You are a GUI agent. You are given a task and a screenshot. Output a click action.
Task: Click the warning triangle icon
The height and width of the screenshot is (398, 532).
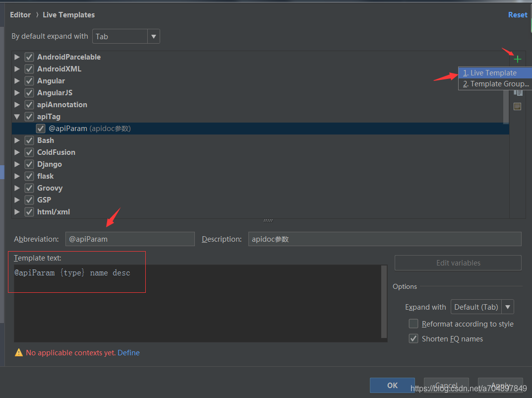[x=19, y=352]
